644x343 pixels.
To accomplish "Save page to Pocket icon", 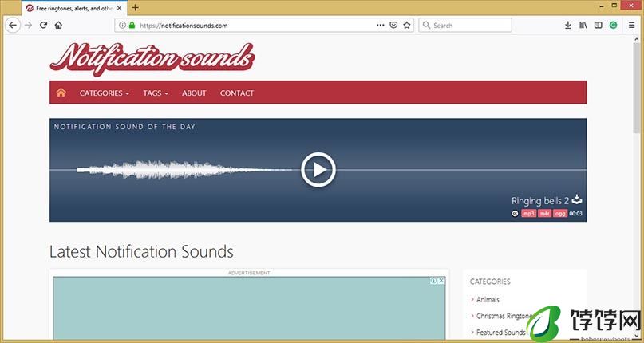I will point(393,25).
